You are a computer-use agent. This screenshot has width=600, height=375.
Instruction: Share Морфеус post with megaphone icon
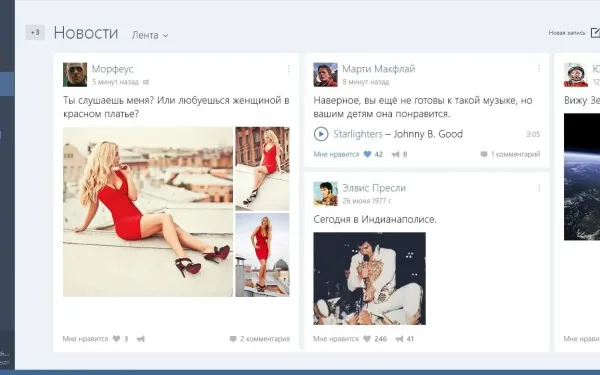[141, 339]
